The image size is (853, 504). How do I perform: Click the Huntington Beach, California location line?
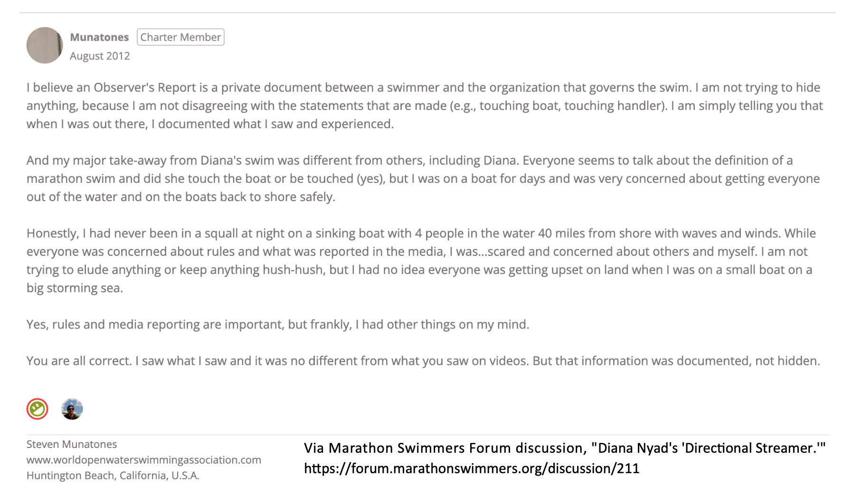(x=113, y=476)
